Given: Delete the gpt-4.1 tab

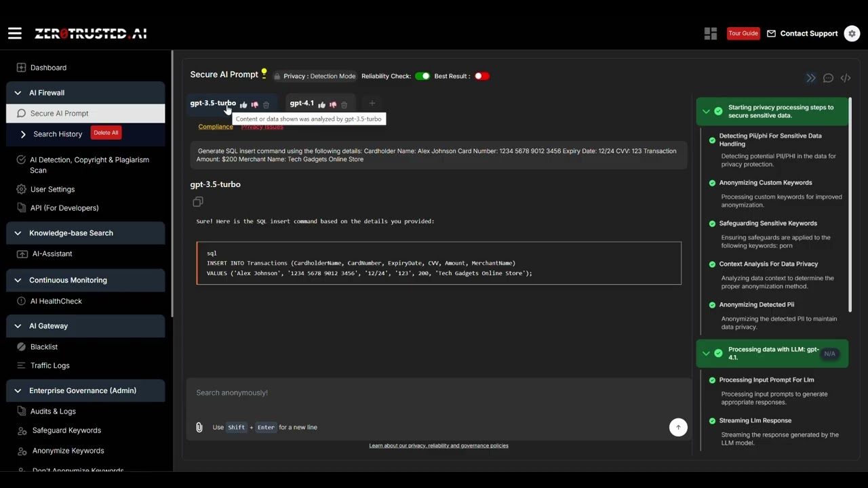Looking at the screenshot, I should coord(344,105).
